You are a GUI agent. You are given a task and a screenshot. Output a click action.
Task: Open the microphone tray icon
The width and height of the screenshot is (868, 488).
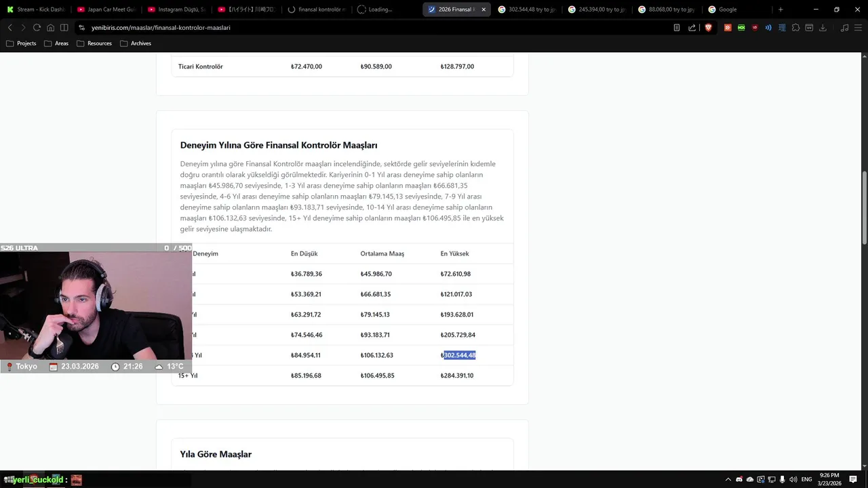pyautogui.click(x=782, y=479)
